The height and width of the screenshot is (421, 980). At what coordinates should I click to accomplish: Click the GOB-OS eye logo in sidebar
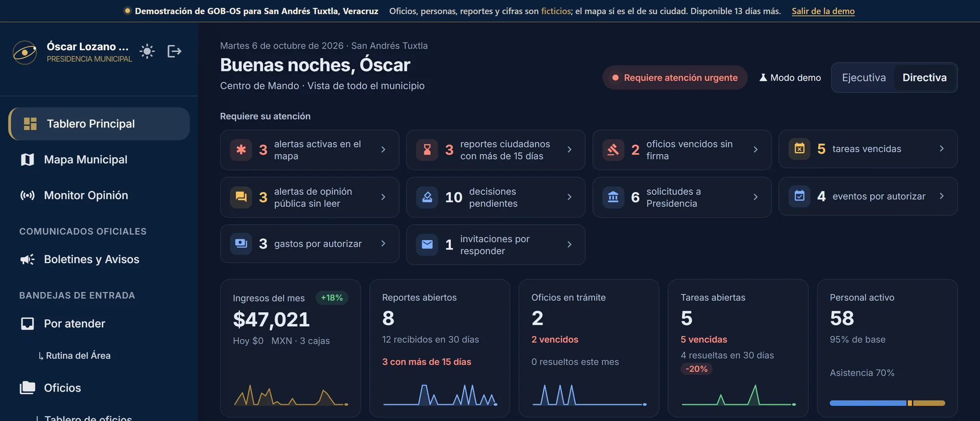point(25,52)
